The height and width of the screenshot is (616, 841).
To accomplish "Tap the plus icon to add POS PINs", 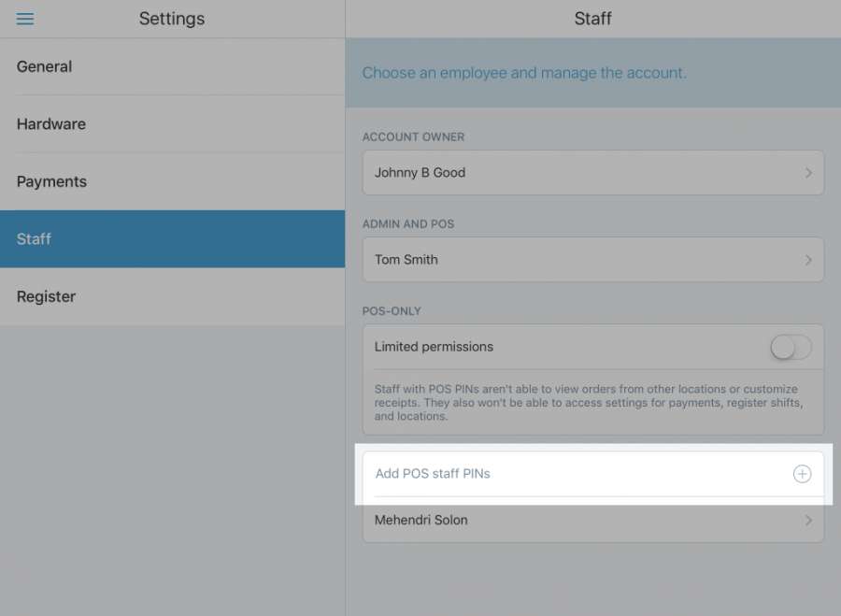I will pyautogui.click(x=802, y=474).
